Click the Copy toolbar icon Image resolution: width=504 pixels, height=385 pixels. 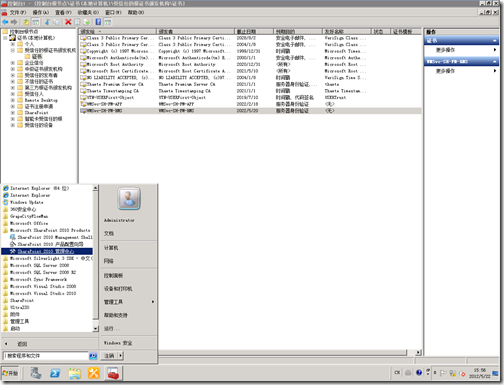click(x=56, y=22)
